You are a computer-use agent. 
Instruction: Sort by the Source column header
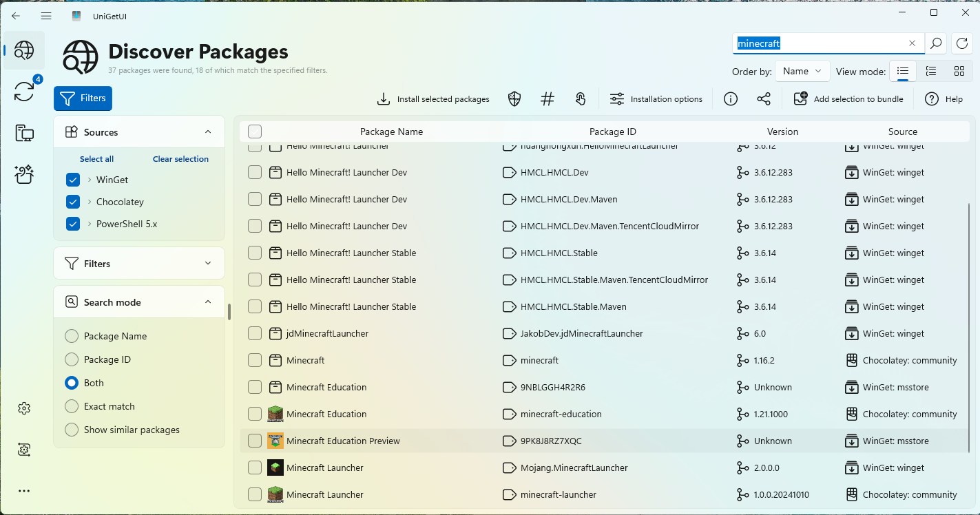tap(903, 132)
